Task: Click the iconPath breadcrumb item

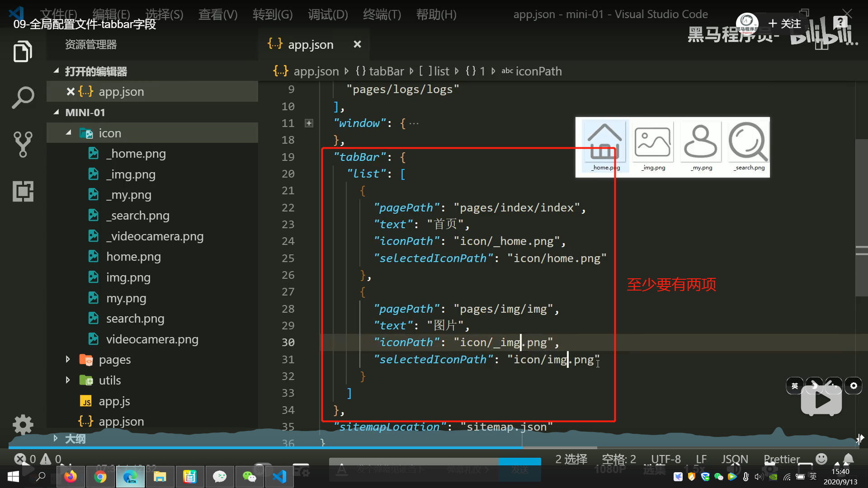Action: click(x=532, y=71)
